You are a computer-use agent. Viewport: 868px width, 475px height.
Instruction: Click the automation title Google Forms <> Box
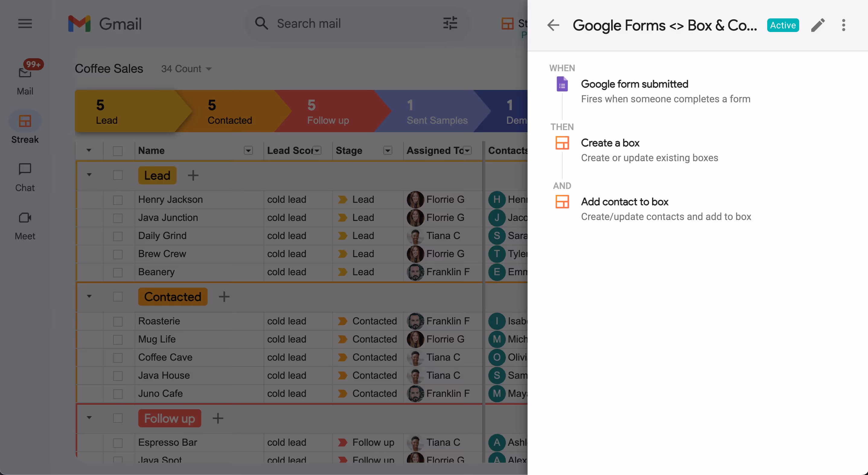pos(665,25)
